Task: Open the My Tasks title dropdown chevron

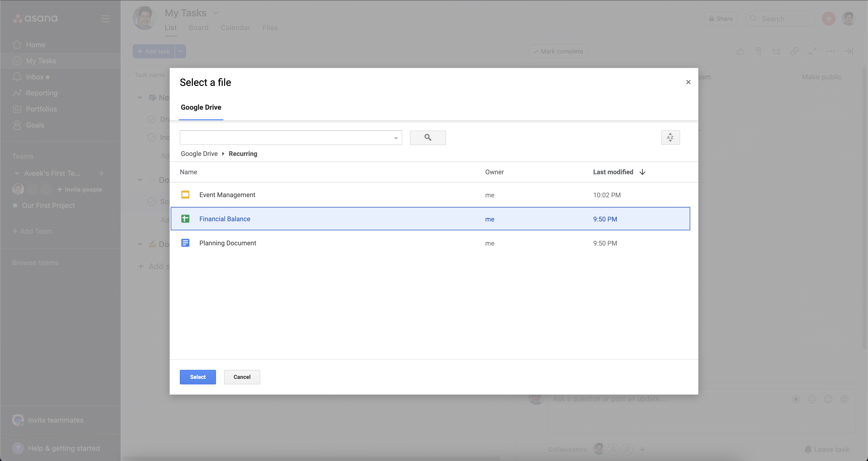Action: click(x=216, y=13)
